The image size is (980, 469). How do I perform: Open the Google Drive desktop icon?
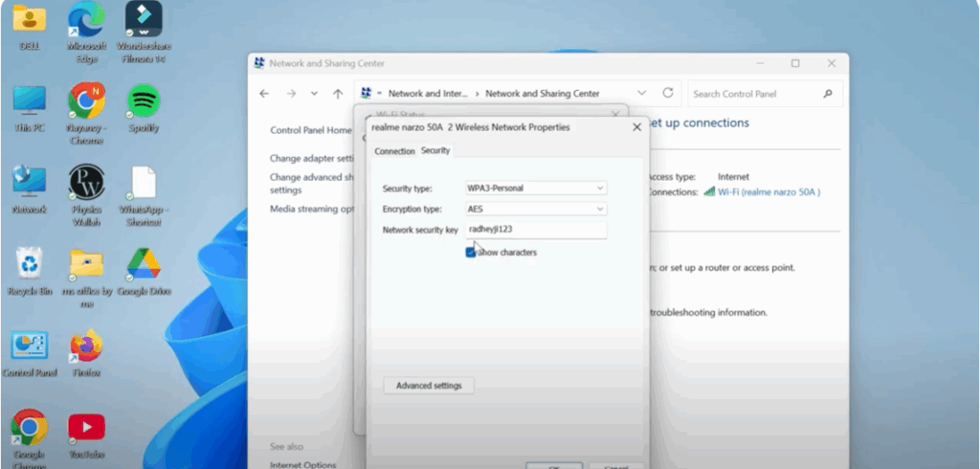pos(144,264)
